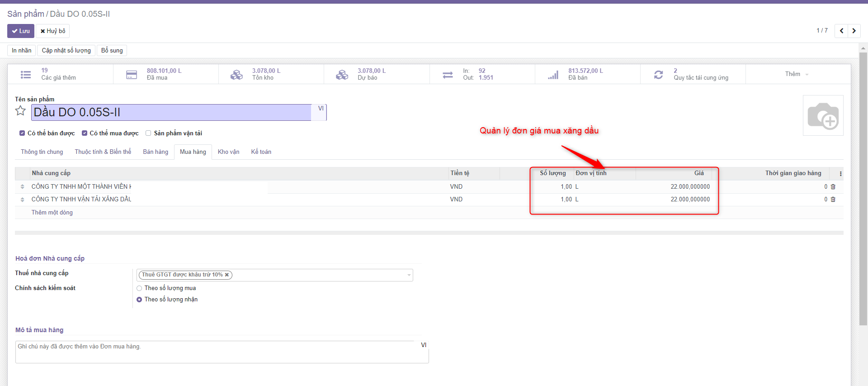Viewport: 868px width, 386px height.
Task: Switch to the Kế toán tab
Action: (261, 152)
